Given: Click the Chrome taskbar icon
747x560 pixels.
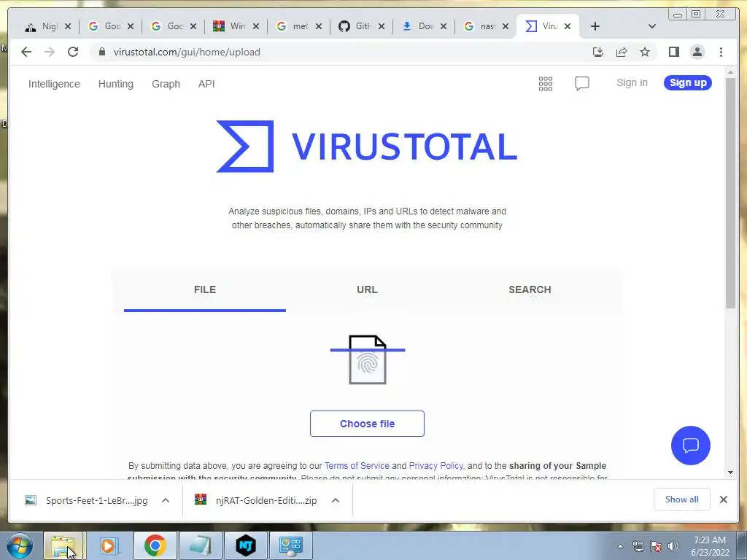Looking at the screenshot, I should coord(155,545).
